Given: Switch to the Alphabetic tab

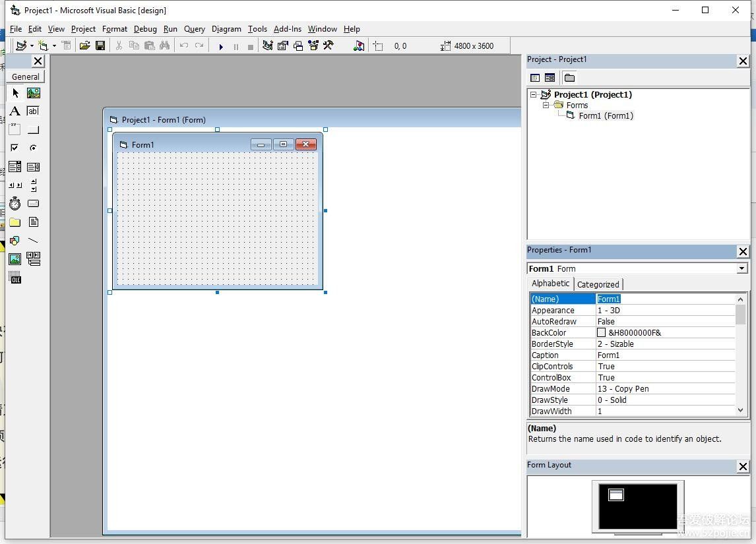Looking at the screenshot, I should pos(551,284).
